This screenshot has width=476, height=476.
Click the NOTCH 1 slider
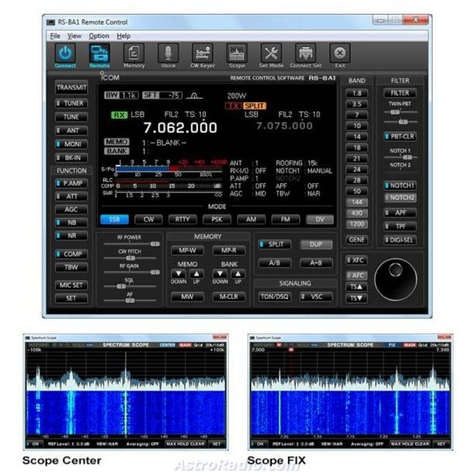(x=401, y=157)
